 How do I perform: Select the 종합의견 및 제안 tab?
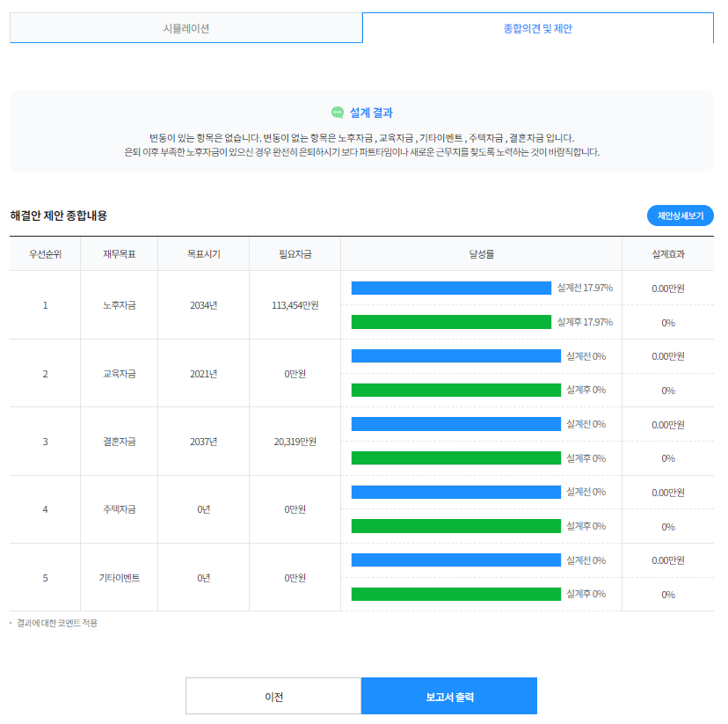[x=537, y=28]
